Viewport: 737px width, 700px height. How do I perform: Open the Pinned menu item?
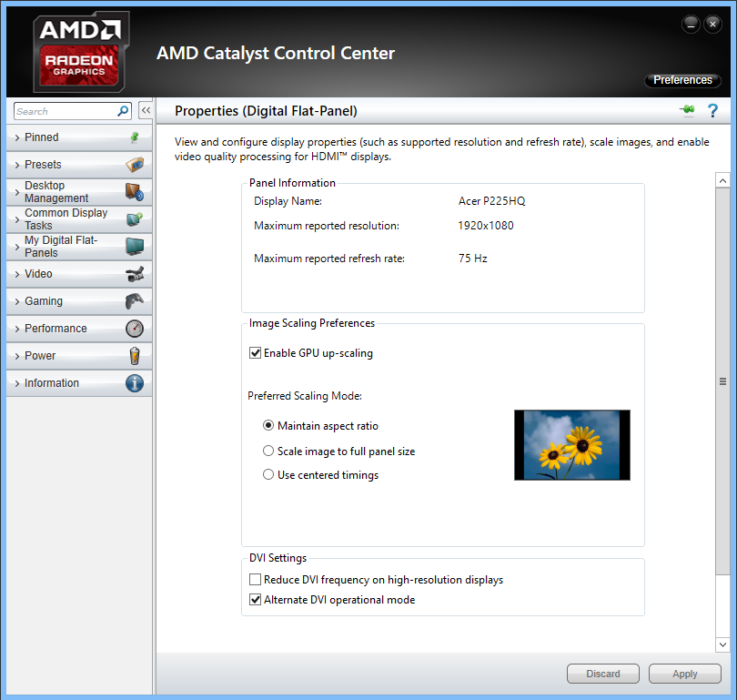(79, 137)
